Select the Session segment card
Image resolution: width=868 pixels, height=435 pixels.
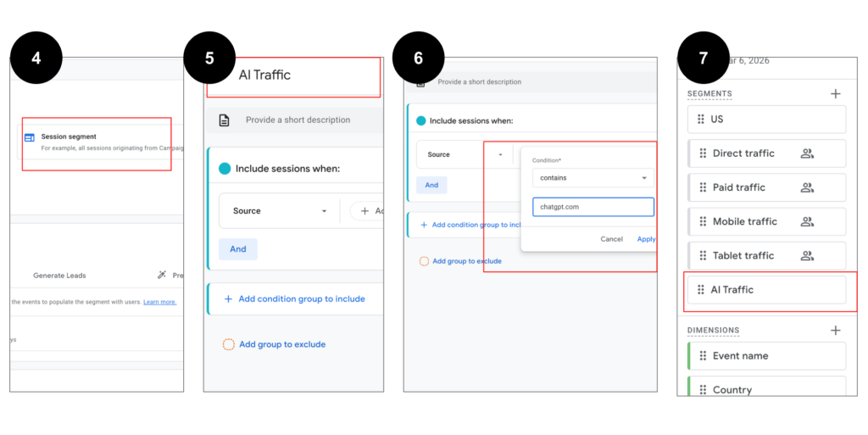tap(100, 142)
